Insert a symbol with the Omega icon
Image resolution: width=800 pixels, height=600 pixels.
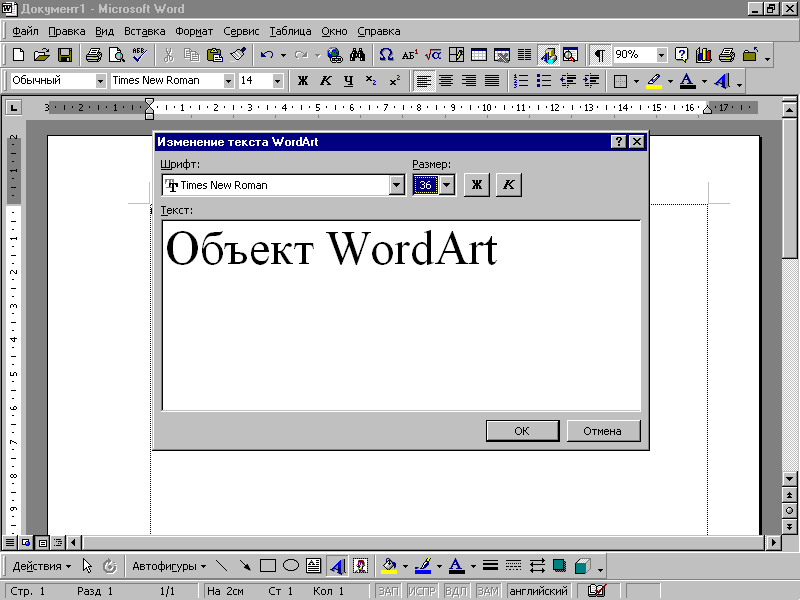pyautogui.click(x=386, y=55)
